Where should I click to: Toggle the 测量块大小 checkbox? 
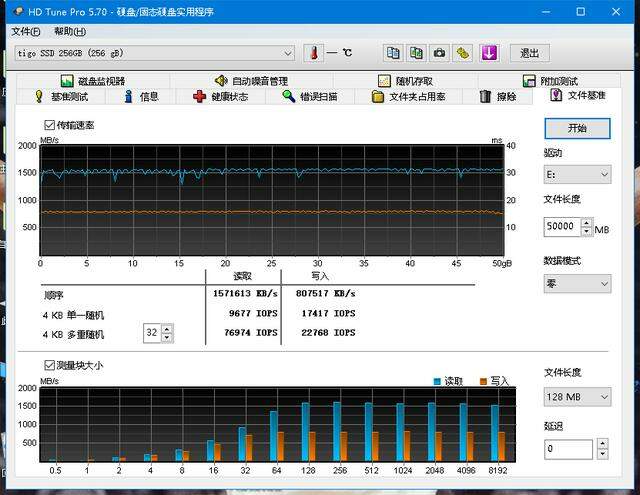click(x=50, y=365)
